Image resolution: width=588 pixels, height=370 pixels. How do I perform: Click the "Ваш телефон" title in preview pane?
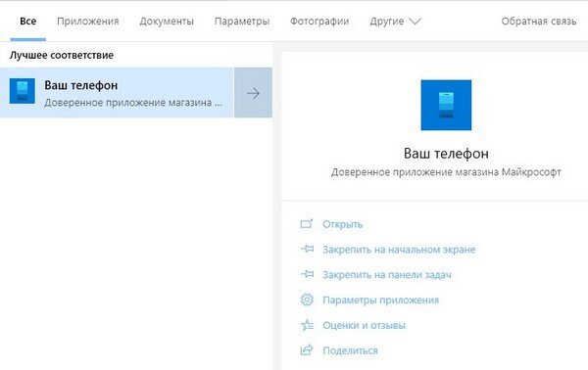(x=446, y=154)
